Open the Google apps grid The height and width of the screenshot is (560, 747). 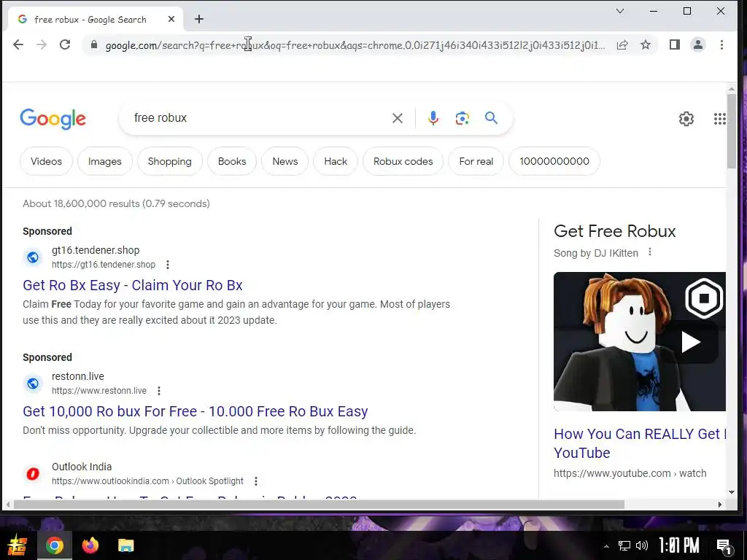tap(720, 119)
